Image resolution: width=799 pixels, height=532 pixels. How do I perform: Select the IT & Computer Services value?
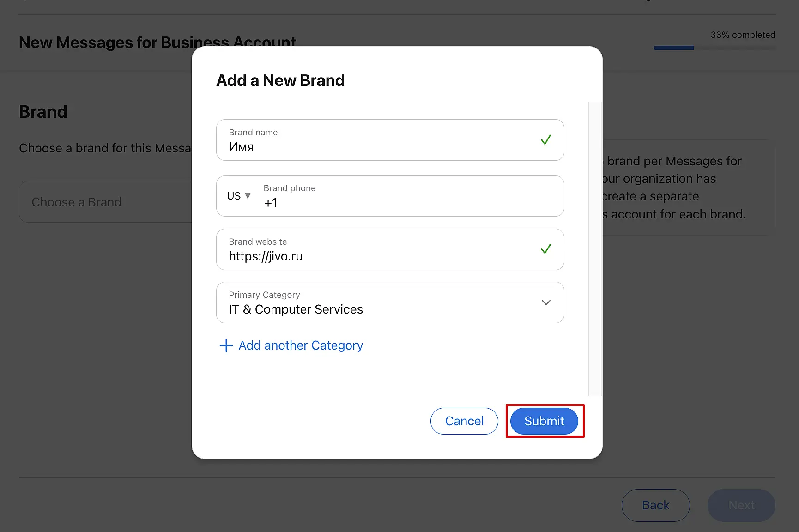pos(296,309)
